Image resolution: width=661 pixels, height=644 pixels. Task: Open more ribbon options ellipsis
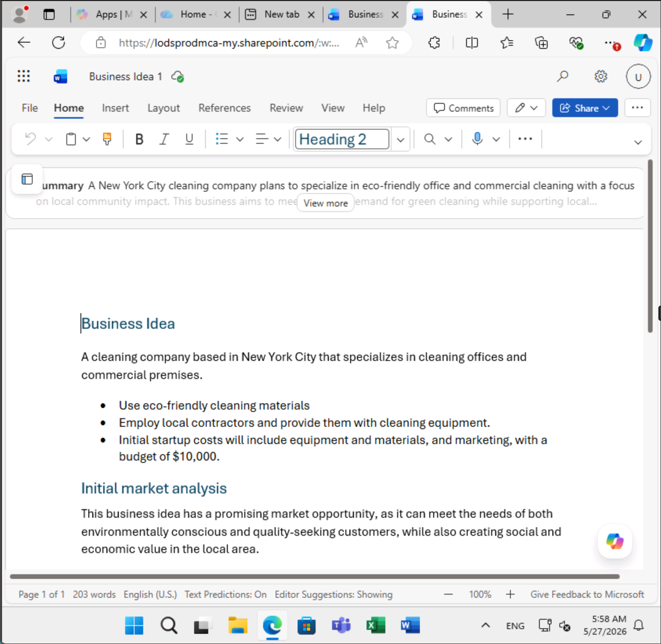(525, 139)
